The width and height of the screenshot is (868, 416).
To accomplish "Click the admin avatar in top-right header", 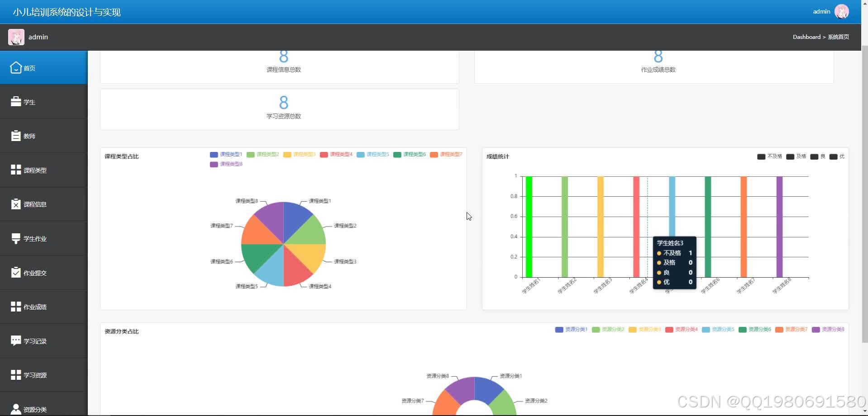I will click(841, 11).
